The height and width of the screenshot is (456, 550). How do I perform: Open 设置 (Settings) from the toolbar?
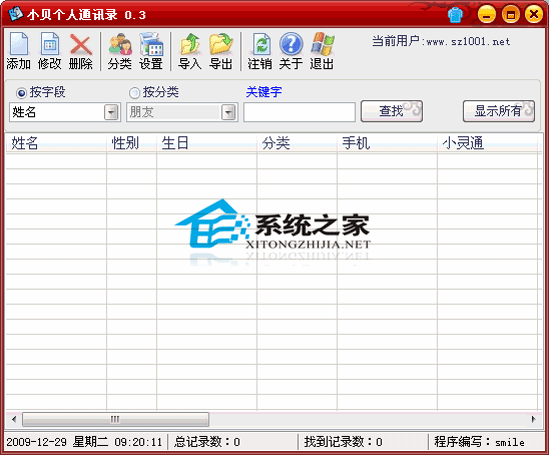click(151, 51)
